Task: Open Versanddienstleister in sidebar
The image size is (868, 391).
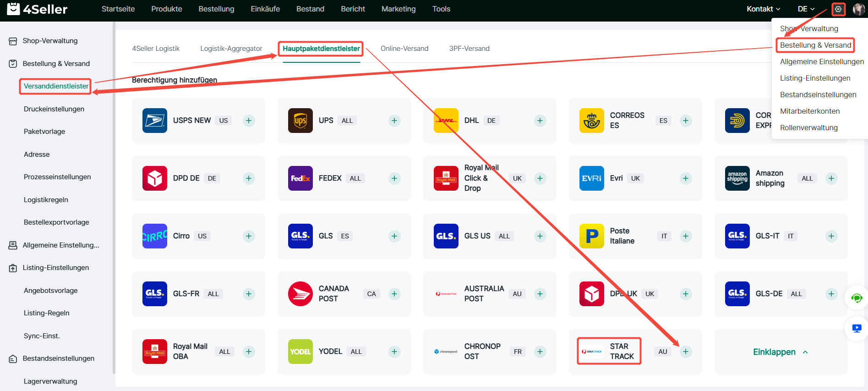Action: click(x=56, y=86)
